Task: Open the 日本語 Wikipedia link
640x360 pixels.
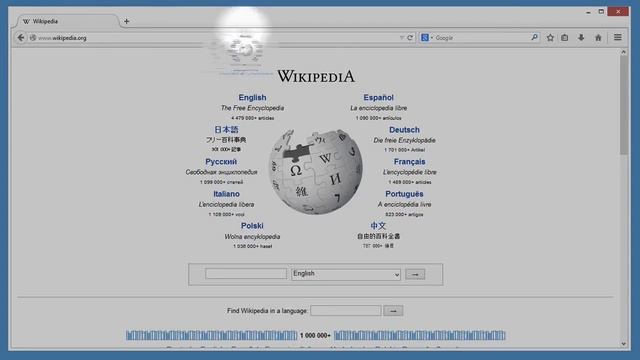Action: (x=226, y=129)
